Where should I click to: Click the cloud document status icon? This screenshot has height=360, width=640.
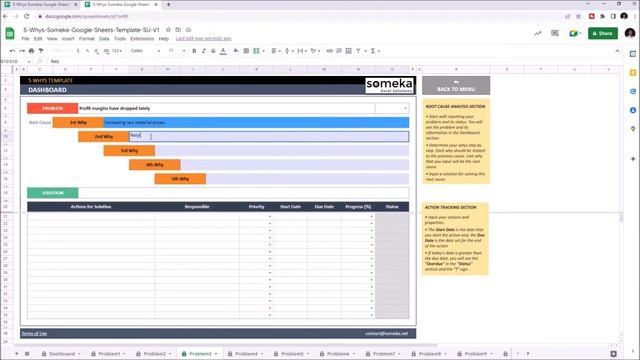coord(189,30)
